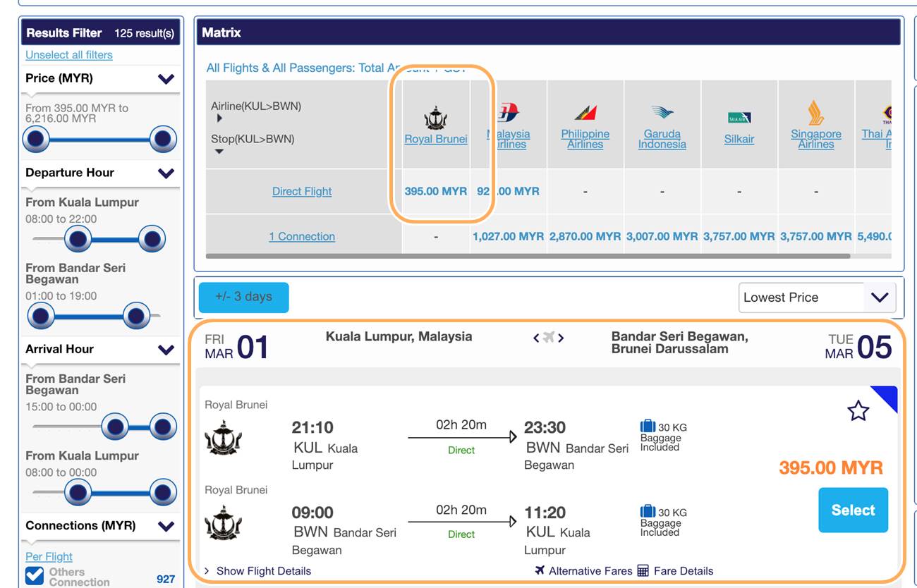Click the 1 Connection row link

(302, 236)
